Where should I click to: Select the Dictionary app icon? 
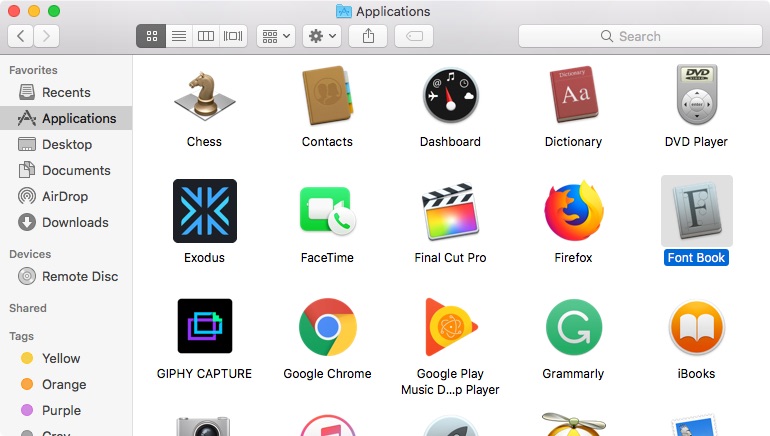(x=574, y=94)
